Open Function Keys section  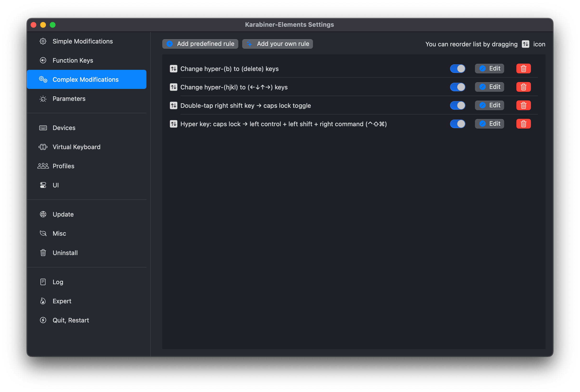(x=86, y=60)
